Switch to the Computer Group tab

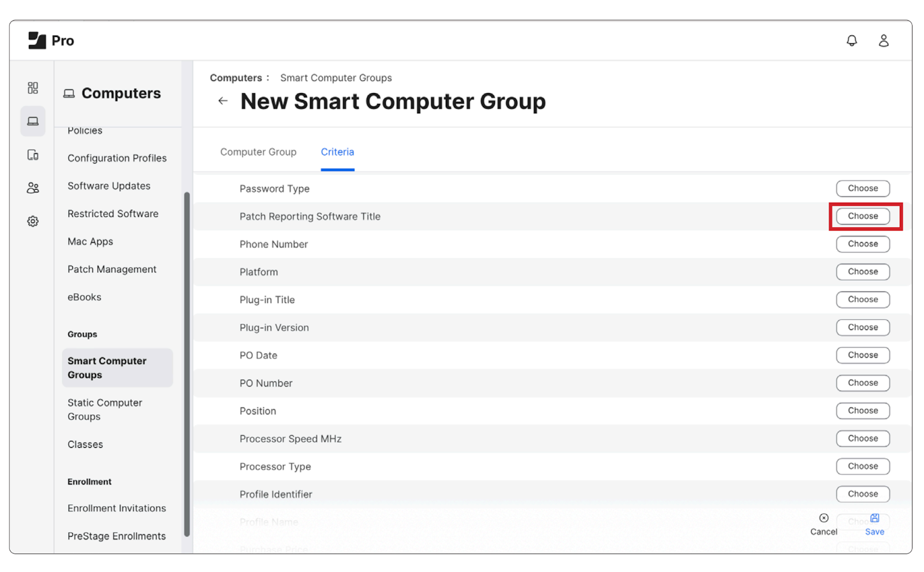[x=258, y=152]
